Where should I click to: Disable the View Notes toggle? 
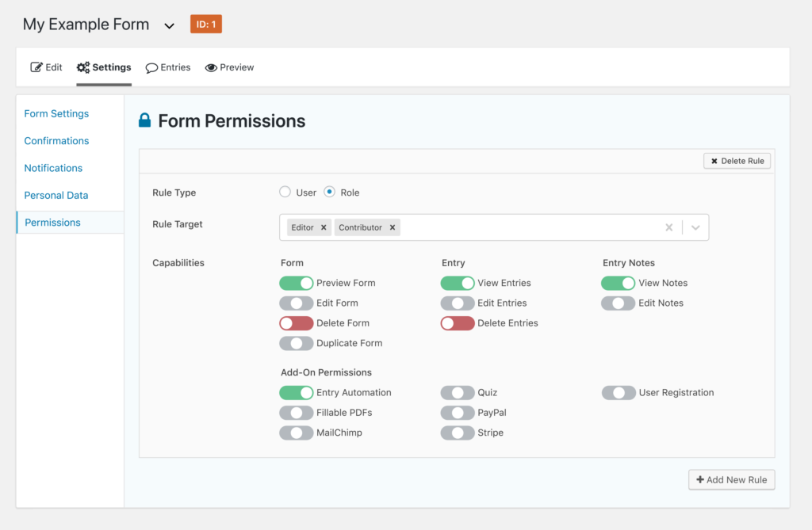(619, 283)
